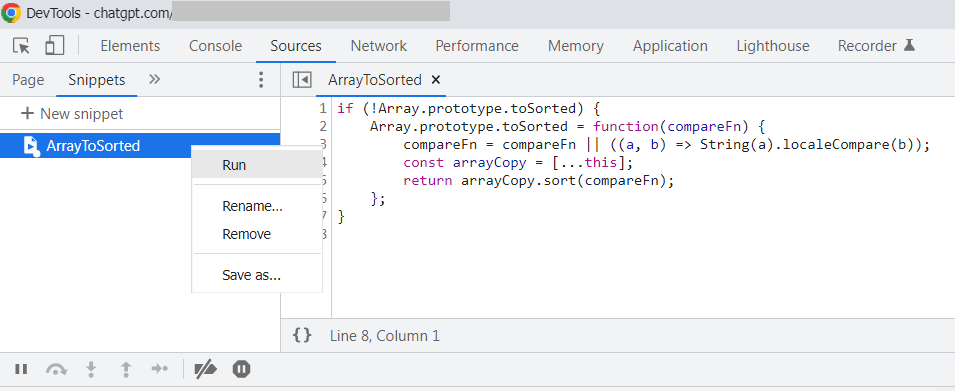
Task: Activate the inspect element picker icon
Action: click(21, 46)
